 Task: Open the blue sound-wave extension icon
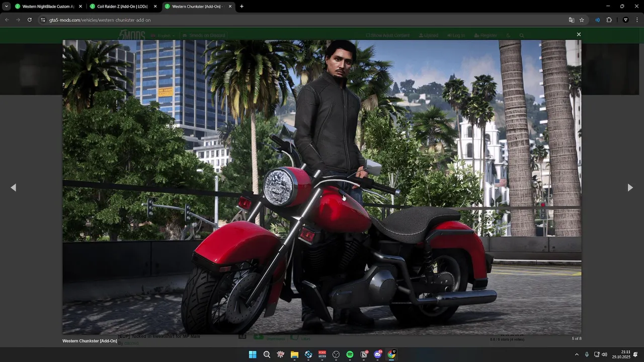tap(597, 20)
